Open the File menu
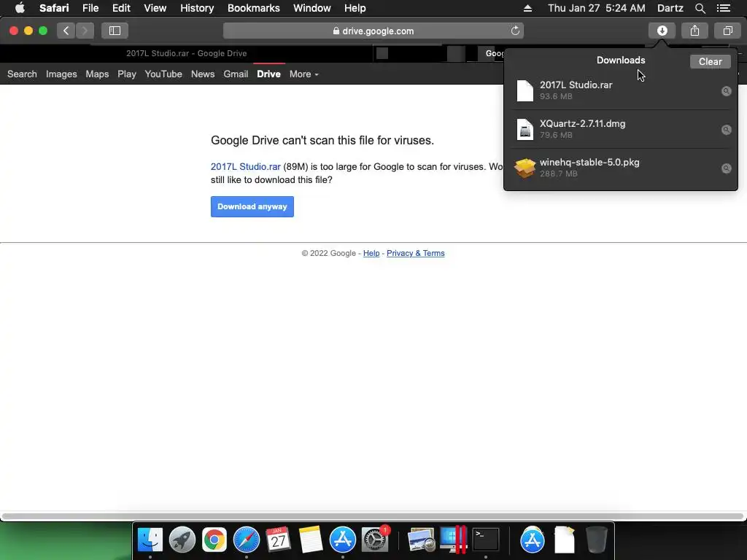 point(90,8)
